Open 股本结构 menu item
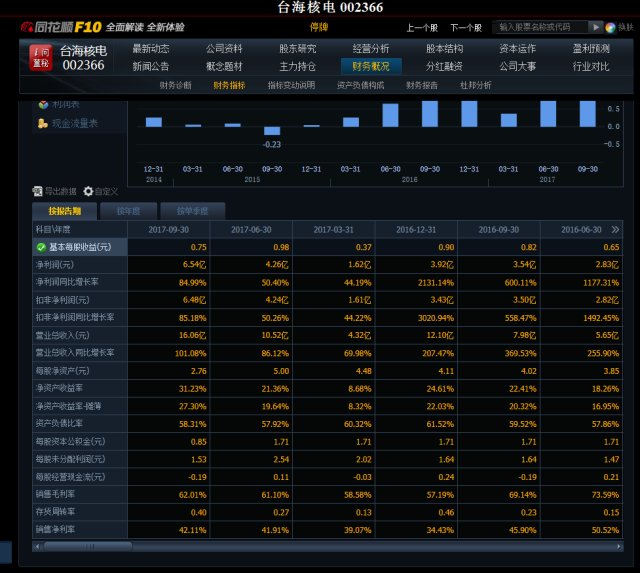The height and width of the screenshot is (573, 640). point(444,49)
